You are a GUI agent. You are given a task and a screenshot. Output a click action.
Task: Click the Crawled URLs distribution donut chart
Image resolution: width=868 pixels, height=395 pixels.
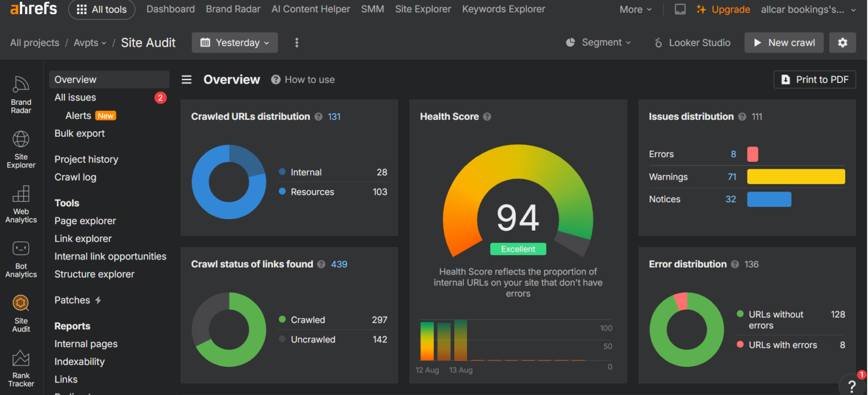click(229, 182)
